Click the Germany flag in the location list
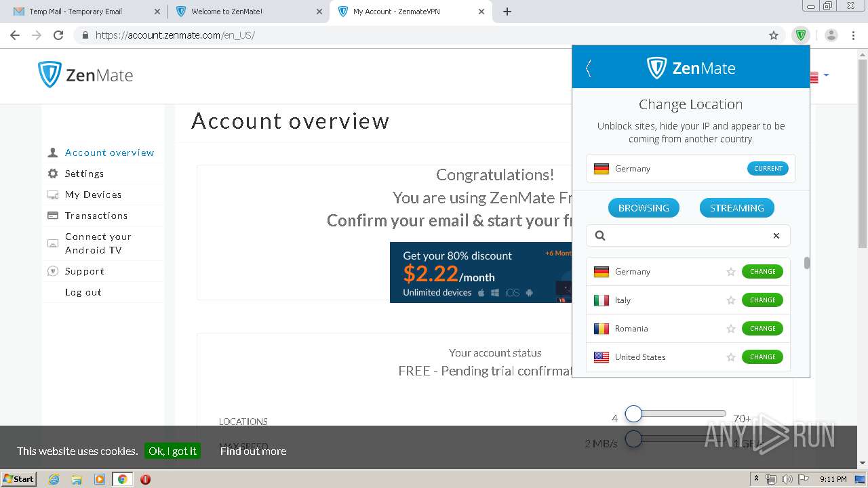Screen dimensions: 868x488 coord(601,272)
